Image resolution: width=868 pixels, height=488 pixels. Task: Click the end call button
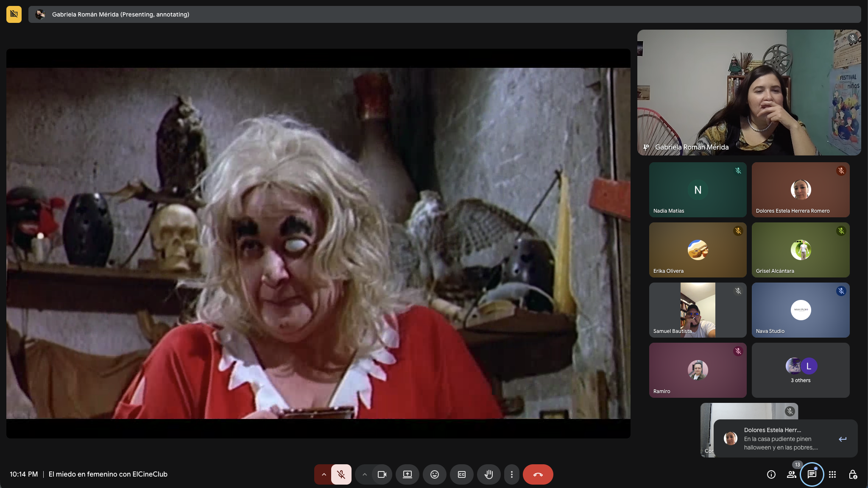point(538,474)
